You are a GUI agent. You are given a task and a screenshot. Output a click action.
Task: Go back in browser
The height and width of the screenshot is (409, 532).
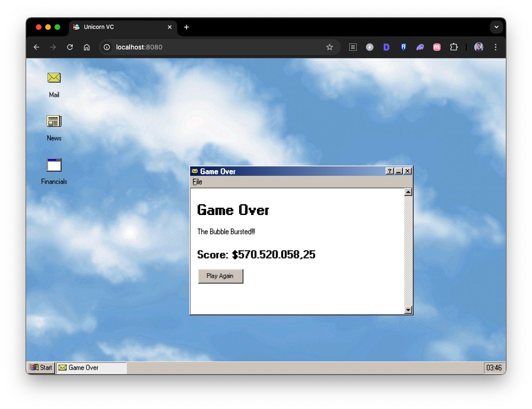[x=36, y=47]
